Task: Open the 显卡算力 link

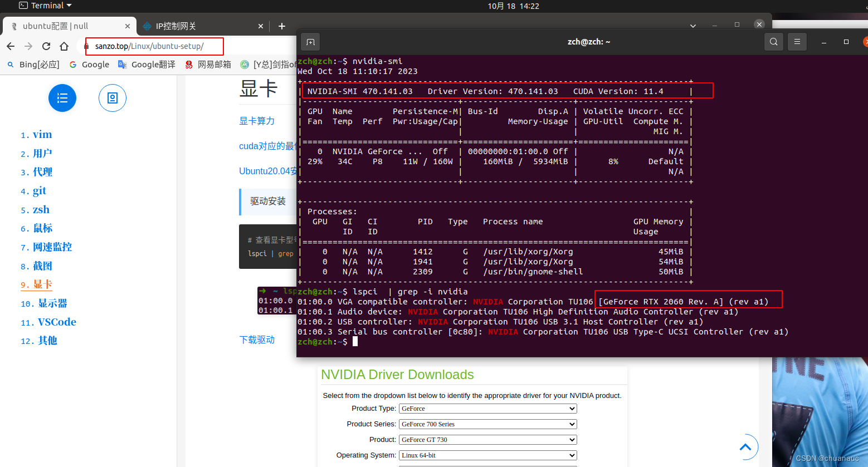Action: (257, 121)
